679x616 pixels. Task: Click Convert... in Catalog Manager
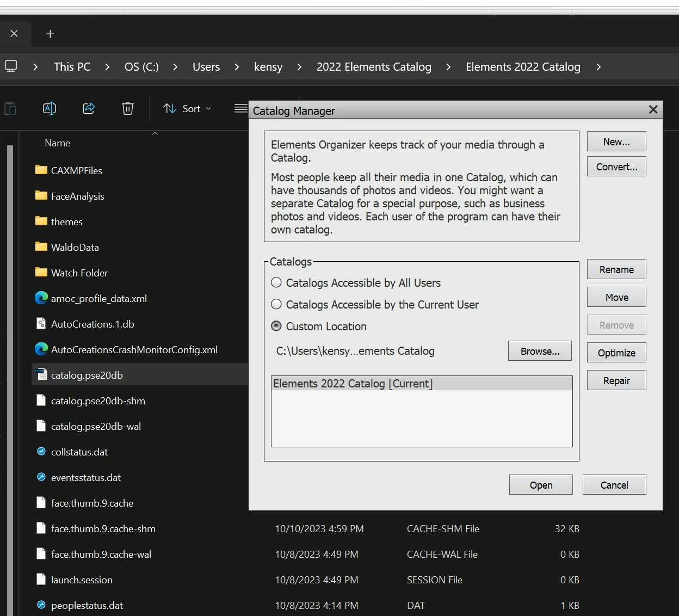point(616,167)
